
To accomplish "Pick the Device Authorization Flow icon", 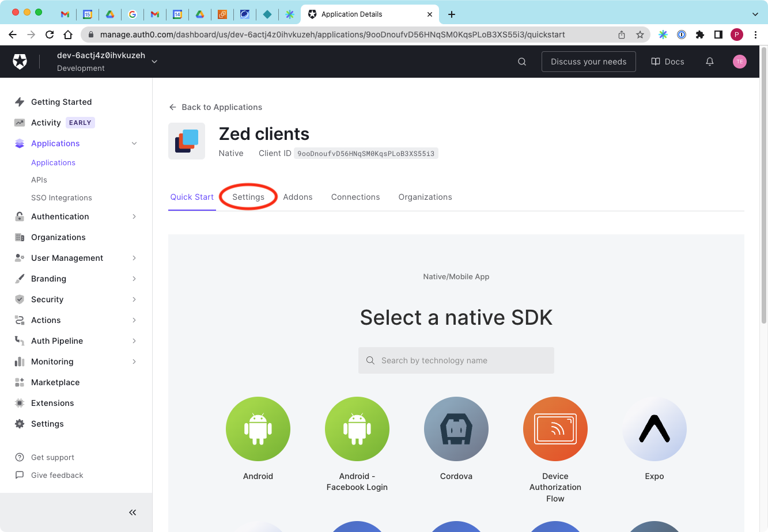I will click(x=555, y=429).
